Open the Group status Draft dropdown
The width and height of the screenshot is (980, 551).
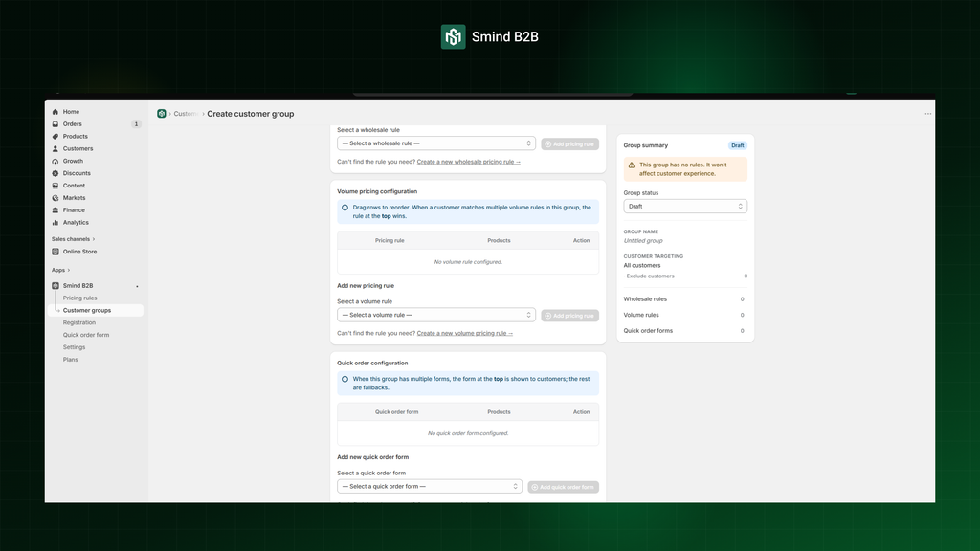(x=685, y=207)
